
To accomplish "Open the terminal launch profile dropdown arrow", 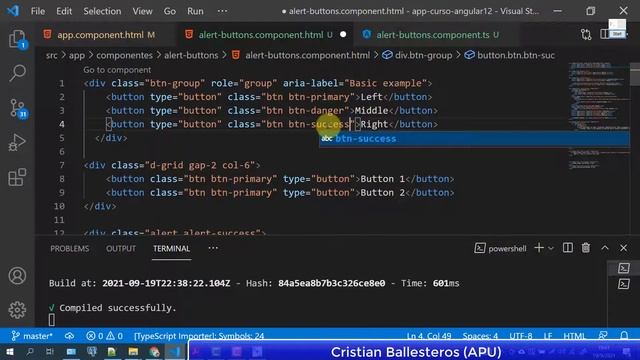I will (x=551, y=248).
